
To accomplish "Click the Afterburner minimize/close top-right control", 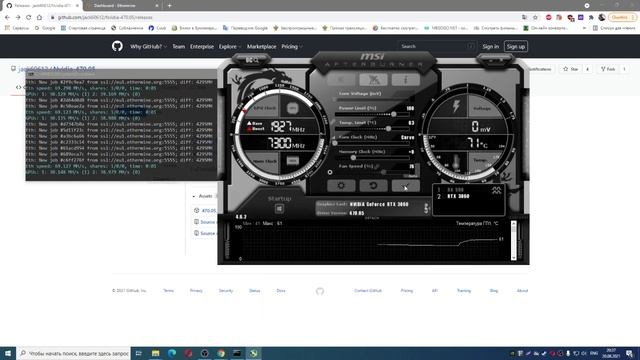I will point(495,60).
